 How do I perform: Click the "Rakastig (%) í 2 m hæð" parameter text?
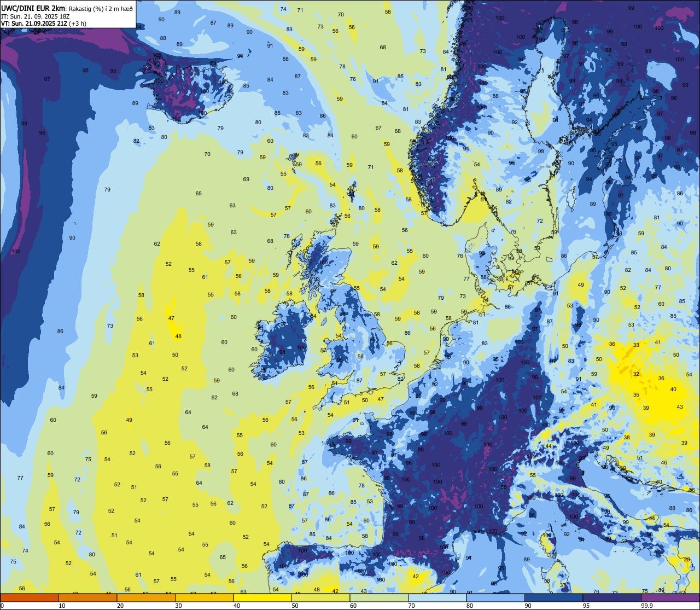coord(101,9)
